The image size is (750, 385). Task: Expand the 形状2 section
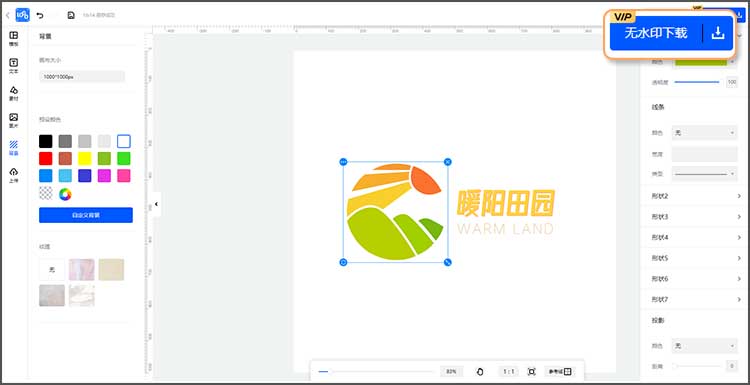pyautogui.click(x=695, y=196)
